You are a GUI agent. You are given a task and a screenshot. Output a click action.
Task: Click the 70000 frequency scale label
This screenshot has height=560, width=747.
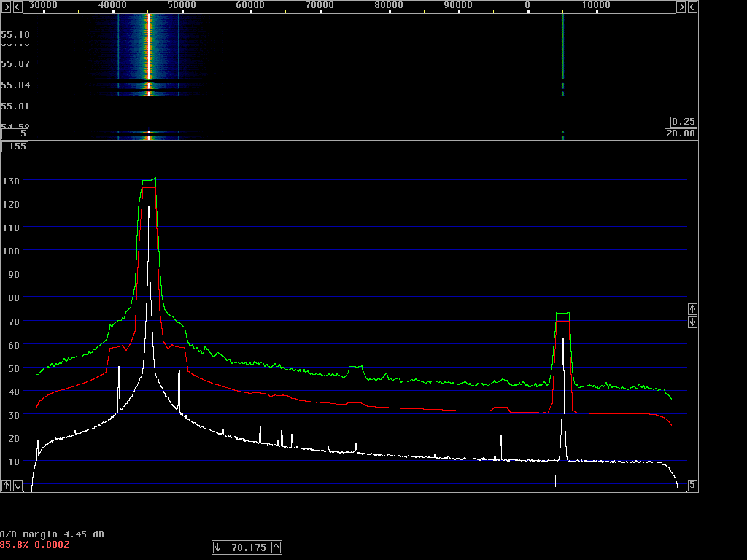[x=320, y=5]
